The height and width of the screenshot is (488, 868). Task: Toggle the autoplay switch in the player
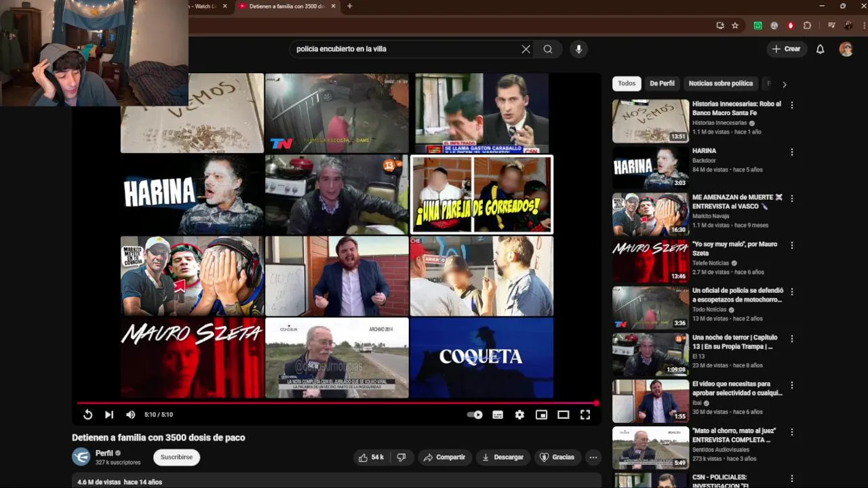475,415
